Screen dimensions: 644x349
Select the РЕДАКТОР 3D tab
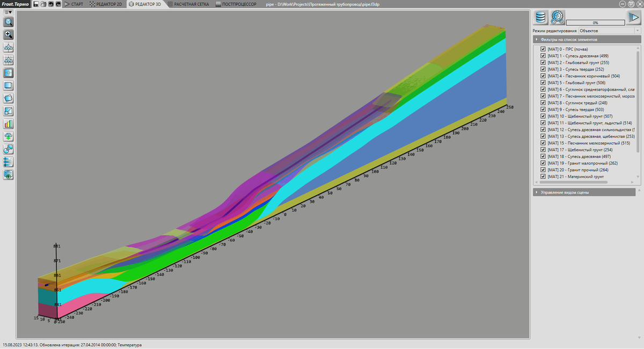point(145,4)
